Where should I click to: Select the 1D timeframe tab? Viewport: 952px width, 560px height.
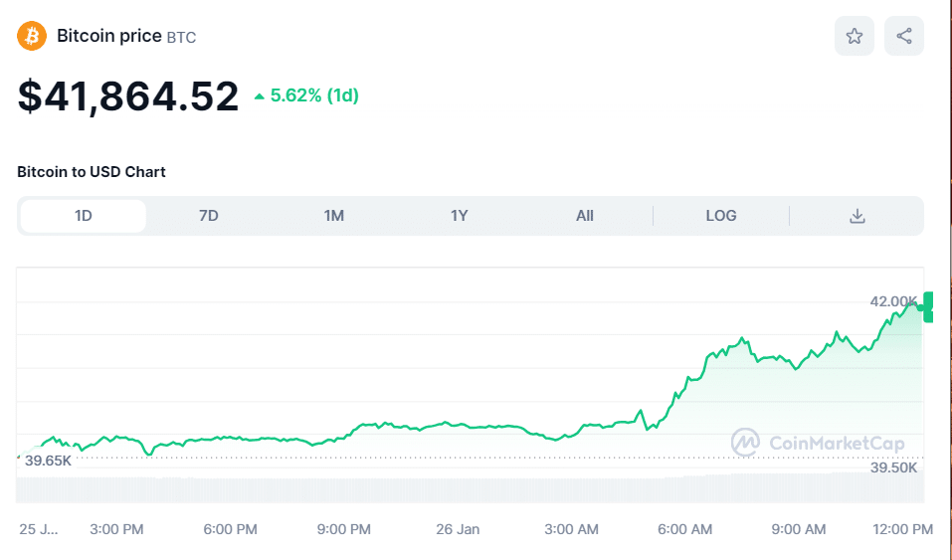(x=84, y=216)
